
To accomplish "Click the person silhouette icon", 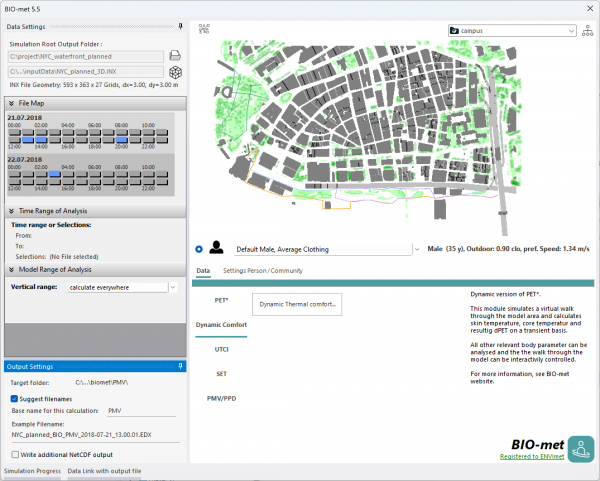I will tap(220, 248).
